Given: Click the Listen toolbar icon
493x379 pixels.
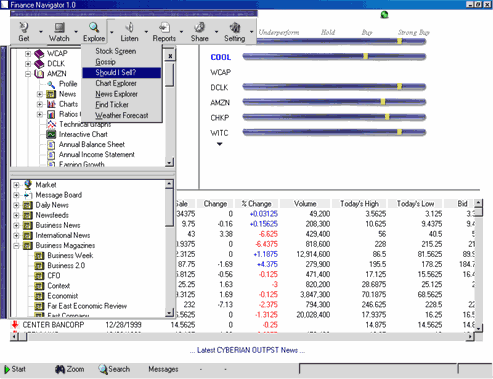Looking at the screenshot, I should [130, 27].
